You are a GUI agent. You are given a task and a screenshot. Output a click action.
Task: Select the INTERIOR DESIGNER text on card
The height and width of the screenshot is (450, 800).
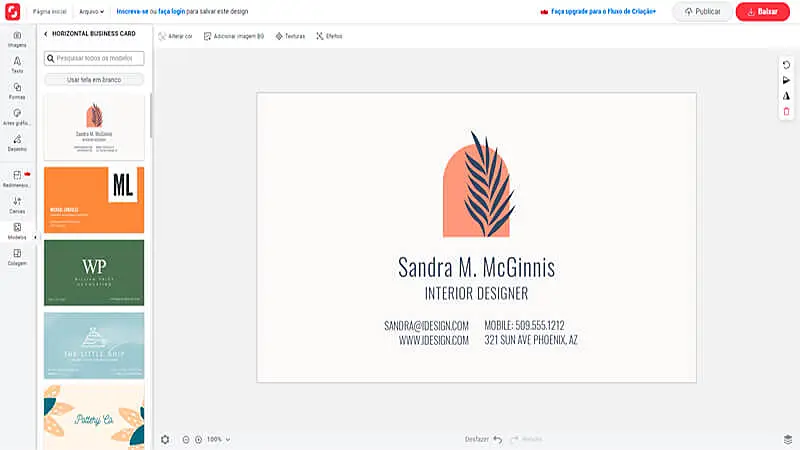(x=477, y=293)
